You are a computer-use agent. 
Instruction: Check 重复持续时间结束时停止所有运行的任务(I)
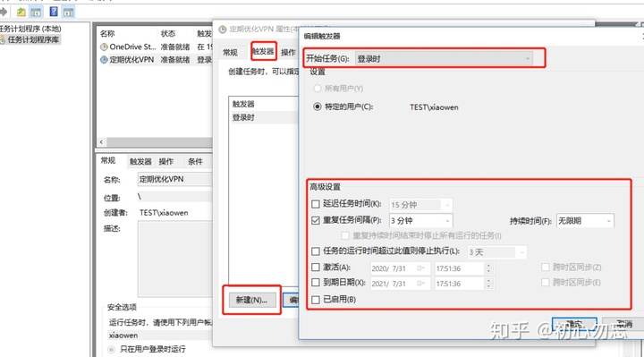point(345,236)
